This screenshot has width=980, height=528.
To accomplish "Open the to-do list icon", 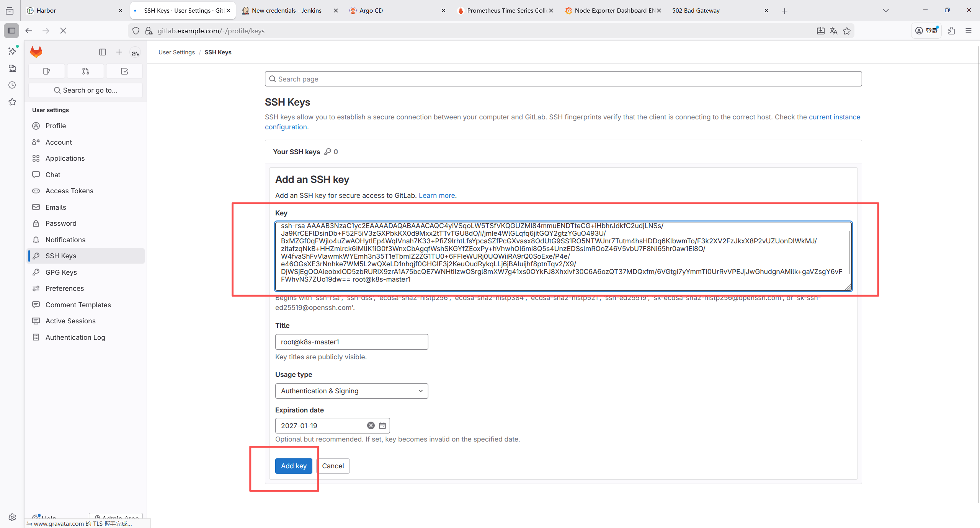I will [124, 71].
